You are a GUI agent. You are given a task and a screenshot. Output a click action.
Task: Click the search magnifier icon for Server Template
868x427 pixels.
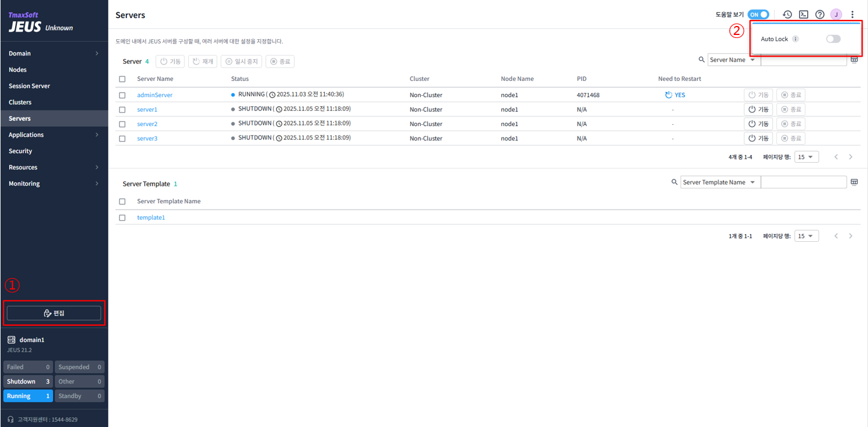675,182
